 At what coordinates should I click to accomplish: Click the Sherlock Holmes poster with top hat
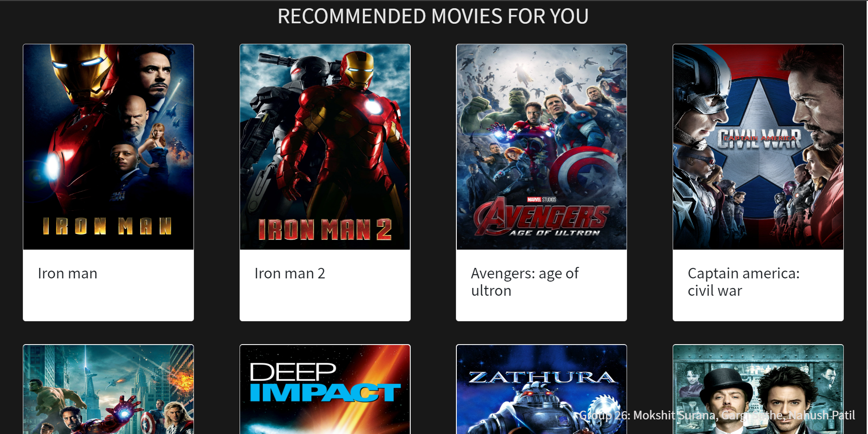click(758, 389)
